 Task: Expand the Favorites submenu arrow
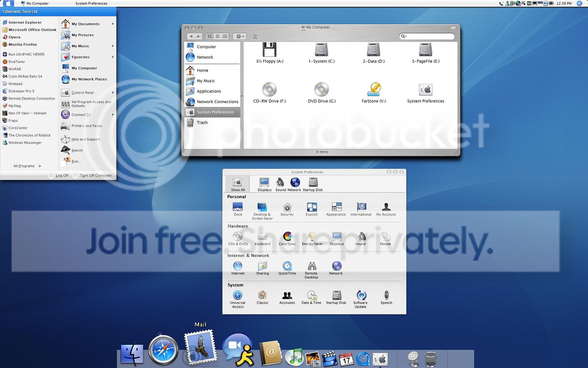click(x=113, y=57)
